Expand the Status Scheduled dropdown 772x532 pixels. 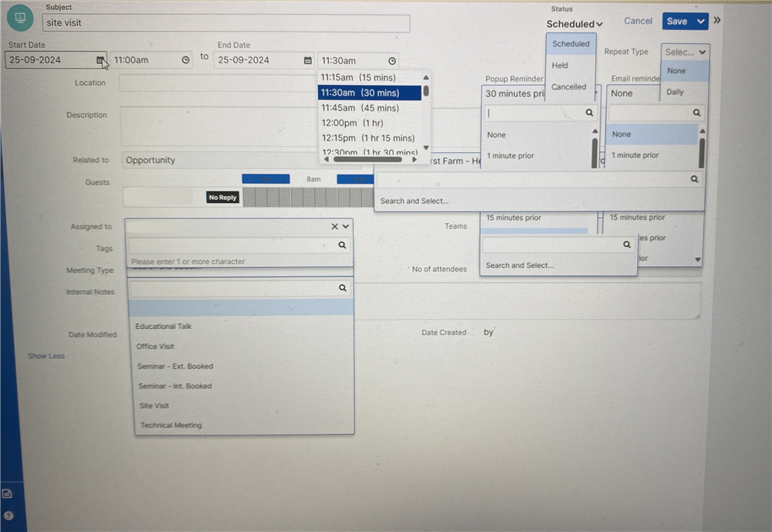[574, 24]
